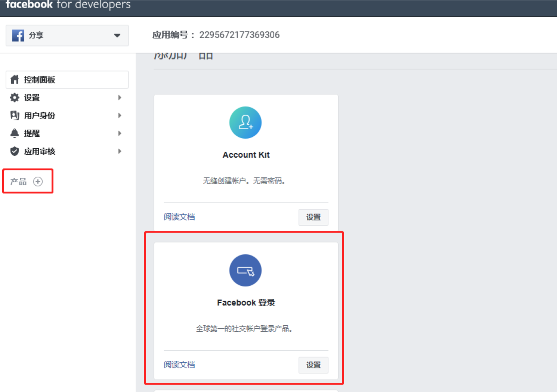Click the Account Kit product icon
557x392 pixels.
[x=245, y=122]
